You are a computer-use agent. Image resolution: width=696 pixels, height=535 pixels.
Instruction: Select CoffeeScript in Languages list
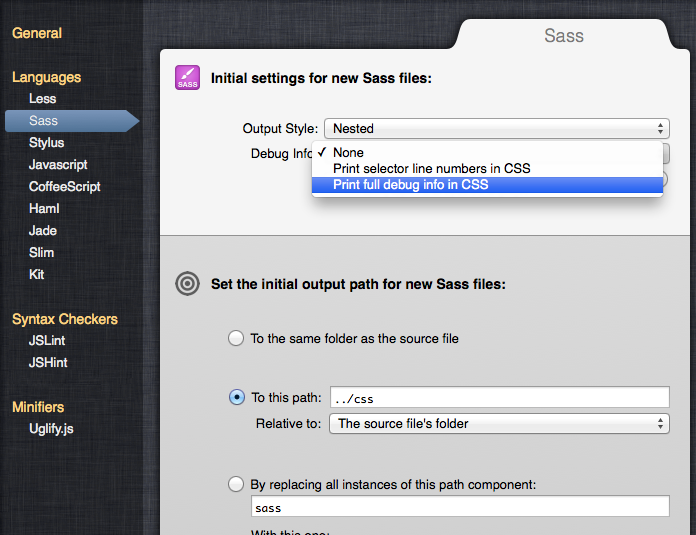[64, 187]
